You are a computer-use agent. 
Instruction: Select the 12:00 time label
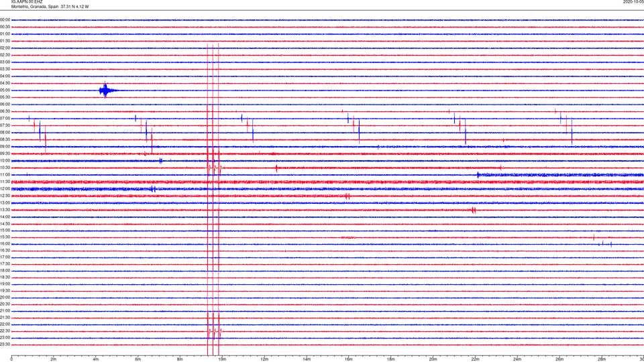point(5,189)
